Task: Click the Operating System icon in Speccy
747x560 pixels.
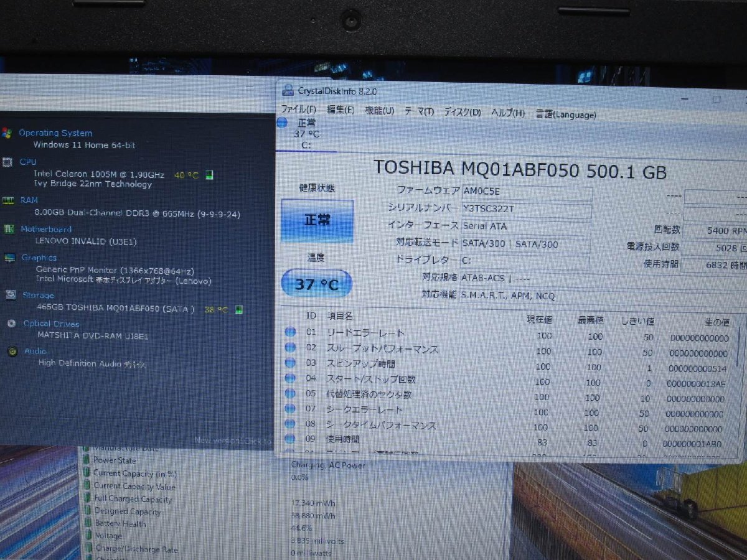Action: coord(7,133)
